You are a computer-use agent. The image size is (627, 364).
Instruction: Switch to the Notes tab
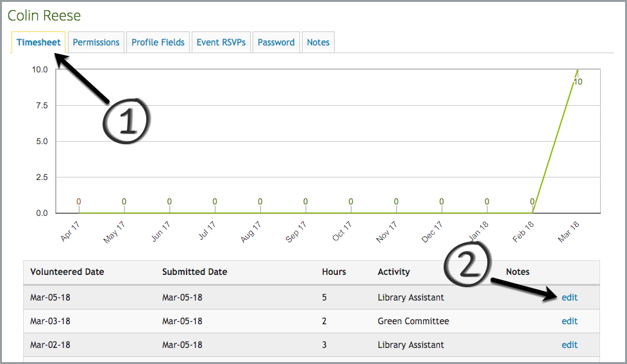318,42
